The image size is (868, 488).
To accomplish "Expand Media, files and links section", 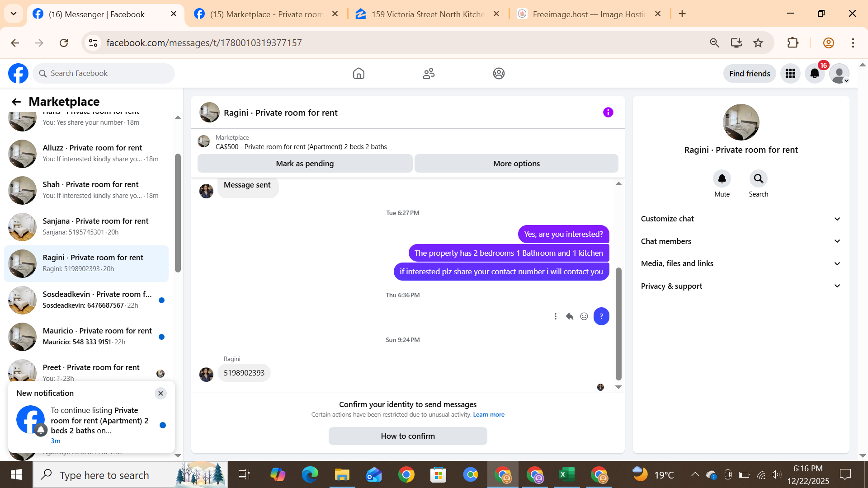I will (741, 263).
